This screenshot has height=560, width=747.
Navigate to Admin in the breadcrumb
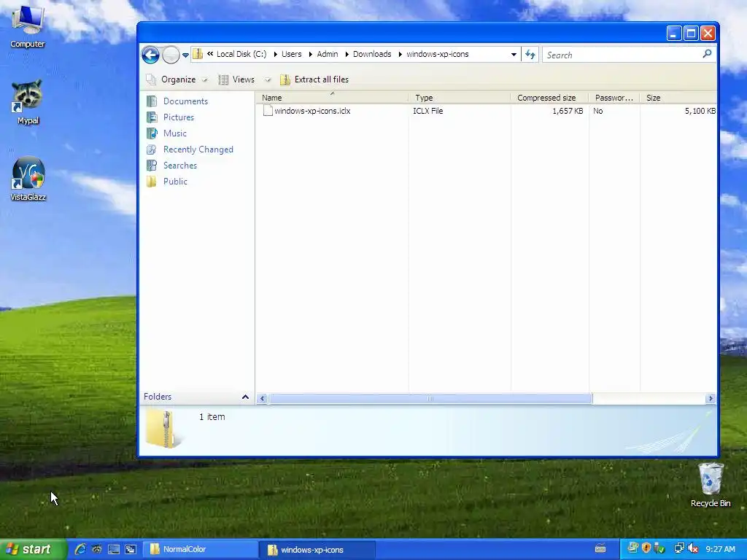[x=328, y=54]
